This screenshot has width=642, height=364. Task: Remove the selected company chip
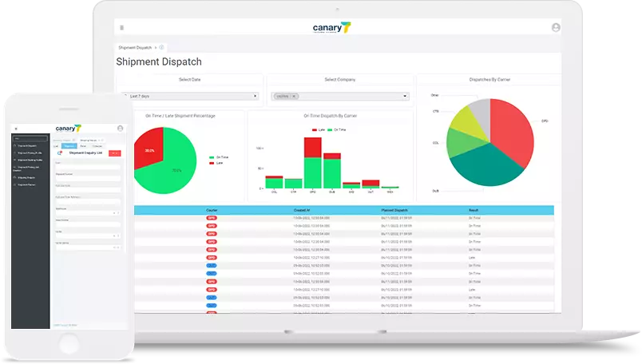[x=294, y=96]
